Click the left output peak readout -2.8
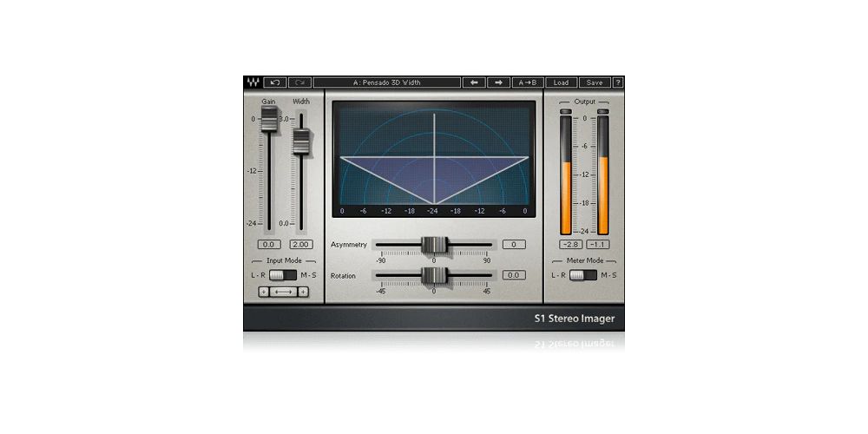 (570, 245)
